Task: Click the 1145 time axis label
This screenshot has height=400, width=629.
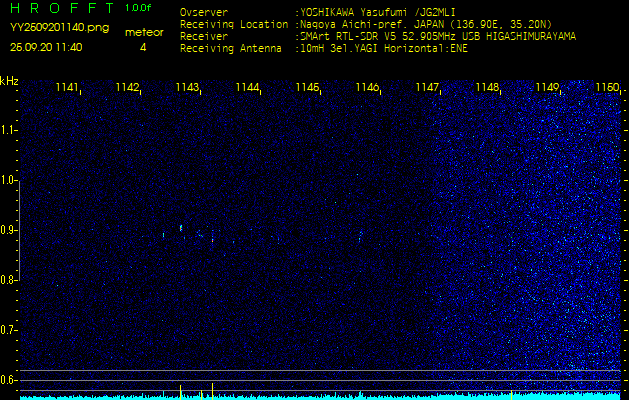Action: 307,87
